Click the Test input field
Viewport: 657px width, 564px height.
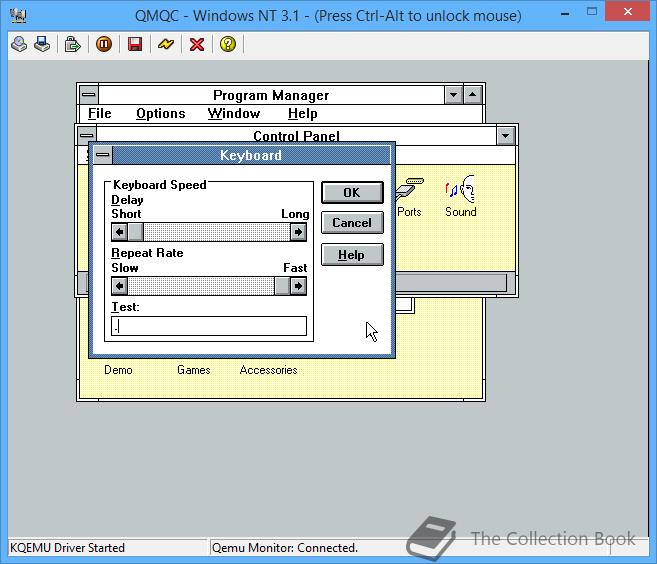[209, 326]
